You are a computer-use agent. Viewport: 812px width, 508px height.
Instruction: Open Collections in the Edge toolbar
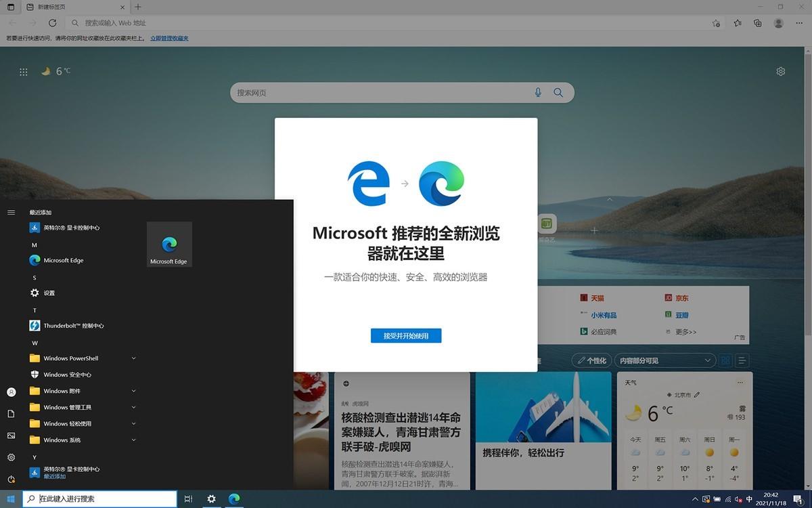[758, 22]
